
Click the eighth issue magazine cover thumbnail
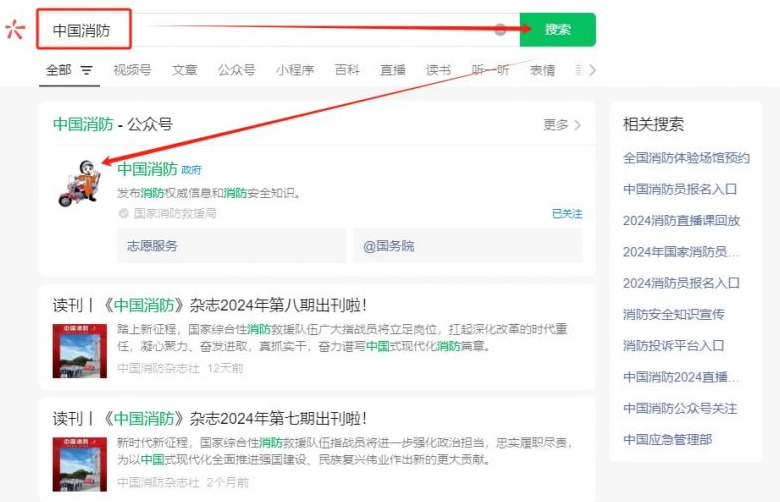point(80,351)
